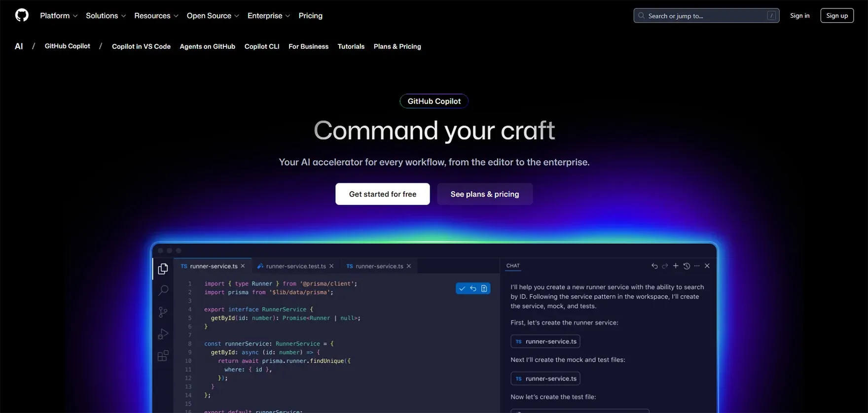Click the slash shortcut badge in search box
Image resolution: width=868 pixels, height=413 pixels.
pyautogui.click(x=771, y=16)
